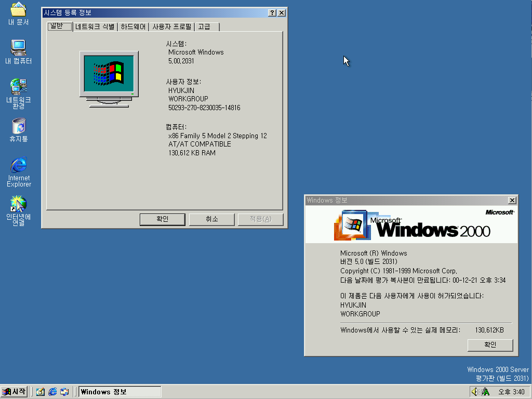The height and width of the screenshot is (399, 532).
Task: Click the taskbar clock showing 오후 3:40
Action: click(511, 392)
